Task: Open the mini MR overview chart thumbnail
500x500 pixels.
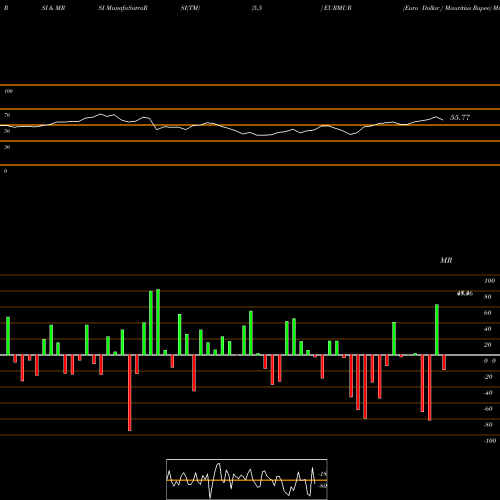Action: point(247,479)
